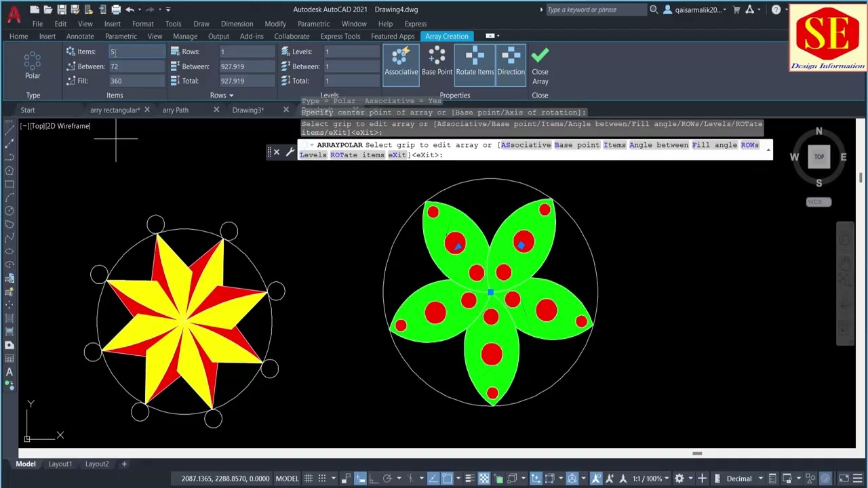Toggle object snap in status bar
The width and height of the screenshot is (868, 488).
(447, 479)
